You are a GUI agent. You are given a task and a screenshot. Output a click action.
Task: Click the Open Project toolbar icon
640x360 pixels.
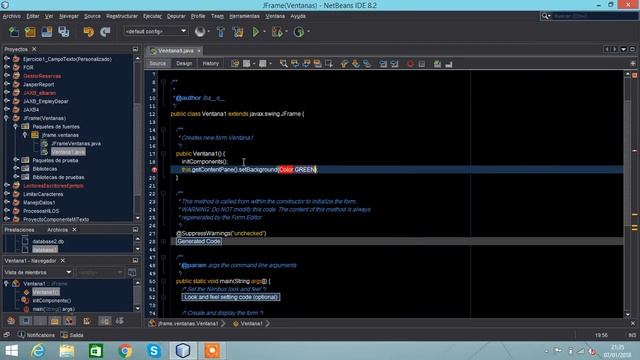point(47,32)
